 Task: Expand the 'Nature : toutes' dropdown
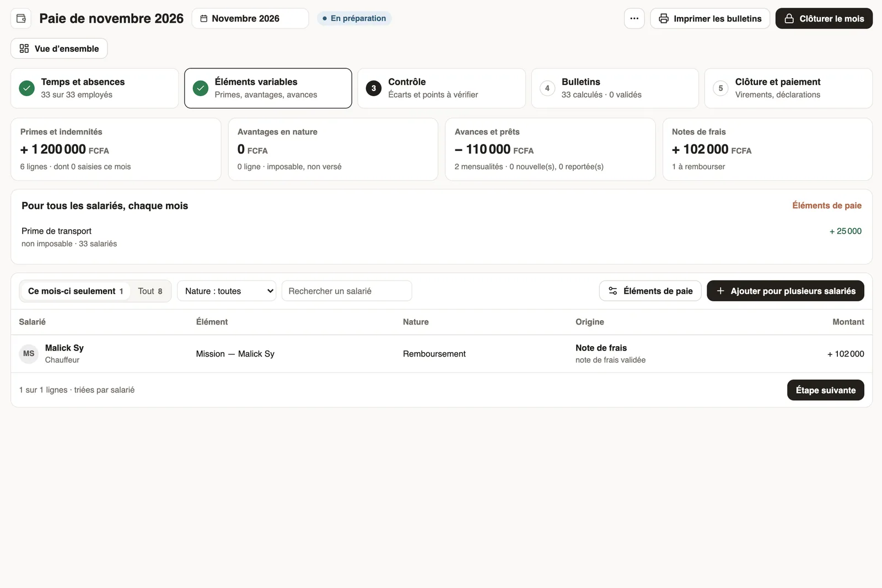229,291
